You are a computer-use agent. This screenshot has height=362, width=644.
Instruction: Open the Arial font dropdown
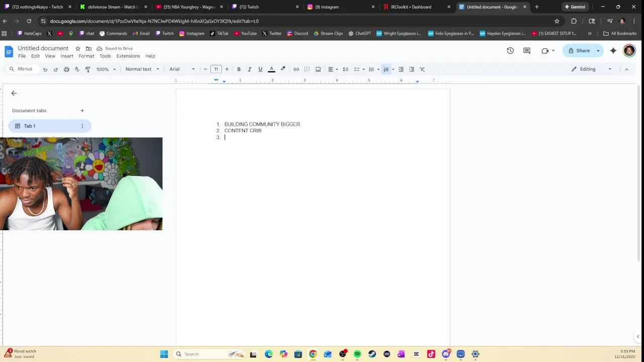(x=182, y=69)
